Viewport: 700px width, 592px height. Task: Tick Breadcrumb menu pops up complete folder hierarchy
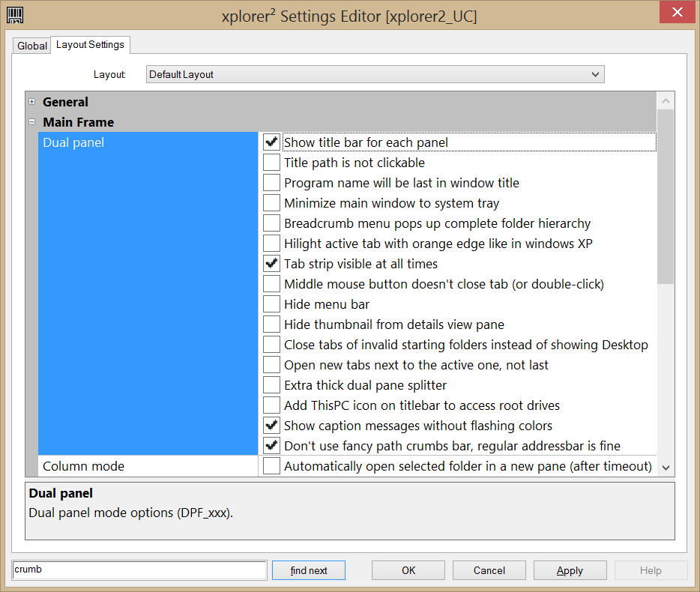click(x=271, y=223)
